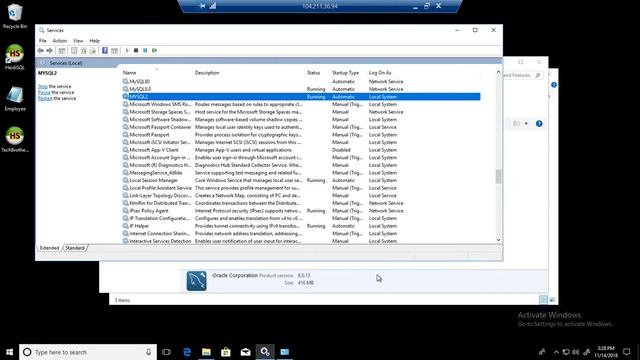This screenshot has height=360, width=640.
Task: Switch to details view in background window
Action: tap(543, 300)
